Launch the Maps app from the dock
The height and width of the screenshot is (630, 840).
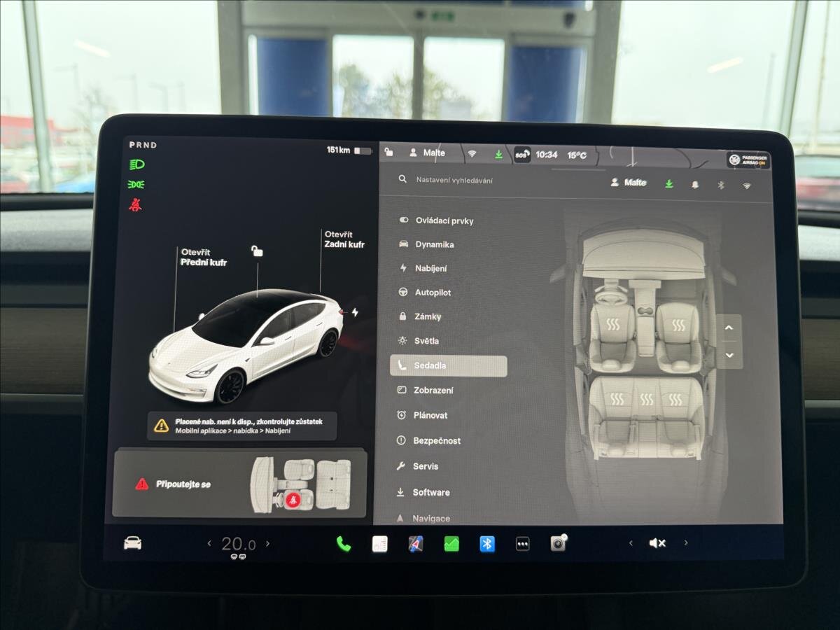tap(415, 542)
